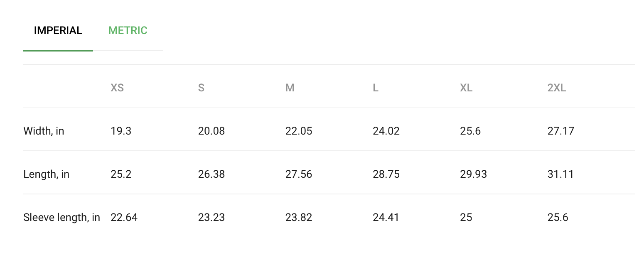
Task: Select the 27.17 width value for 2XL
Action: (561, 131)
